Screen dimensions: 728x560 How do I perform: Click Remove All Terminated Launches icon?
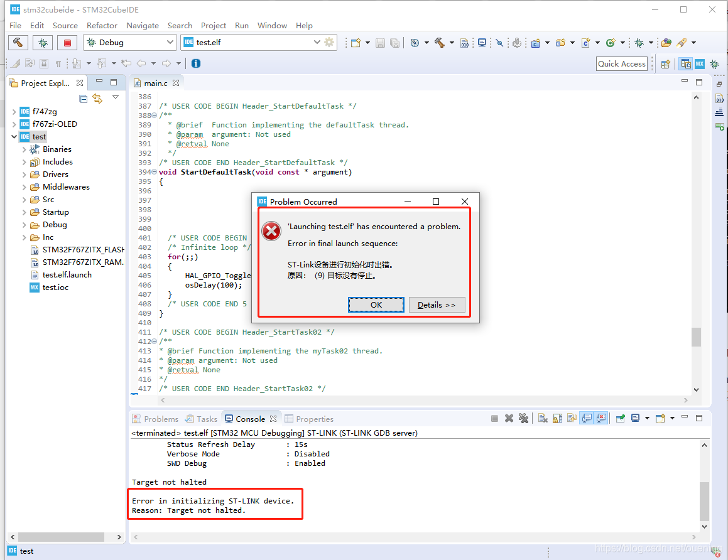[523, 419]
